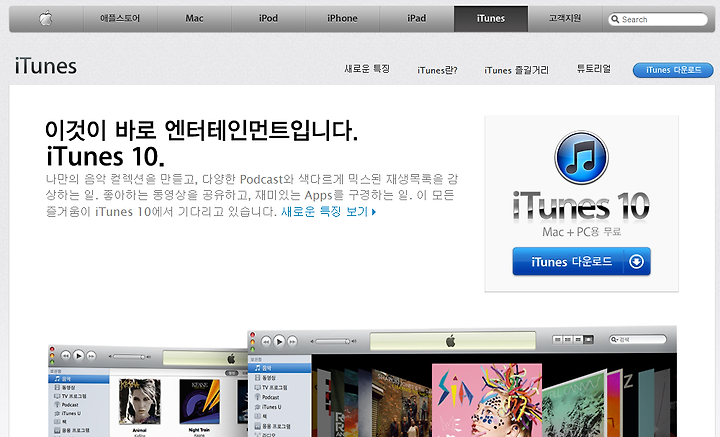The image size is (720, 437).
Task: Open the iPhone navigation tab
Action: (x=343, y=19)
